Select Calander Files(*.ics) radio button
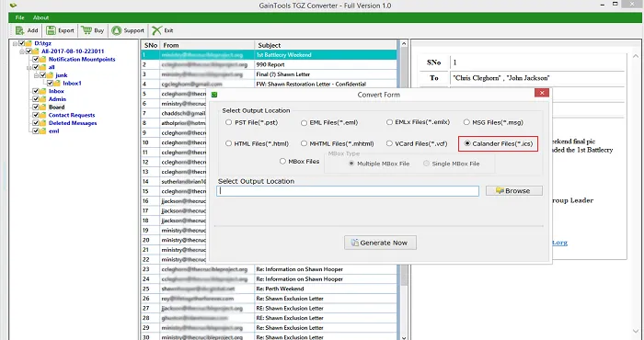 tap(467, 143)
